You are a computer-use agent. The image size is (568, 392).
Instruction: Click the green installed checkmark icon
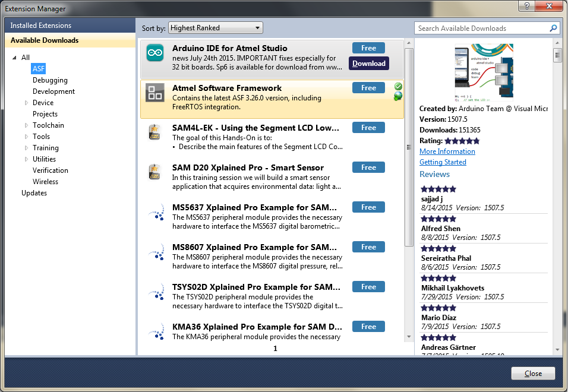click(398, 86)
